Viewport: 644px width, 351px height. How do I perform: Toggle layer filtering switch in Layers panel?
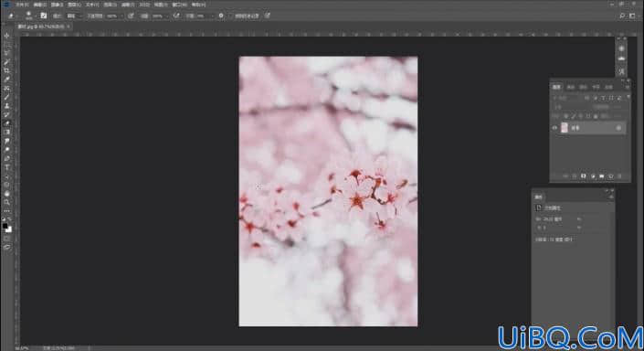[628, 98]
